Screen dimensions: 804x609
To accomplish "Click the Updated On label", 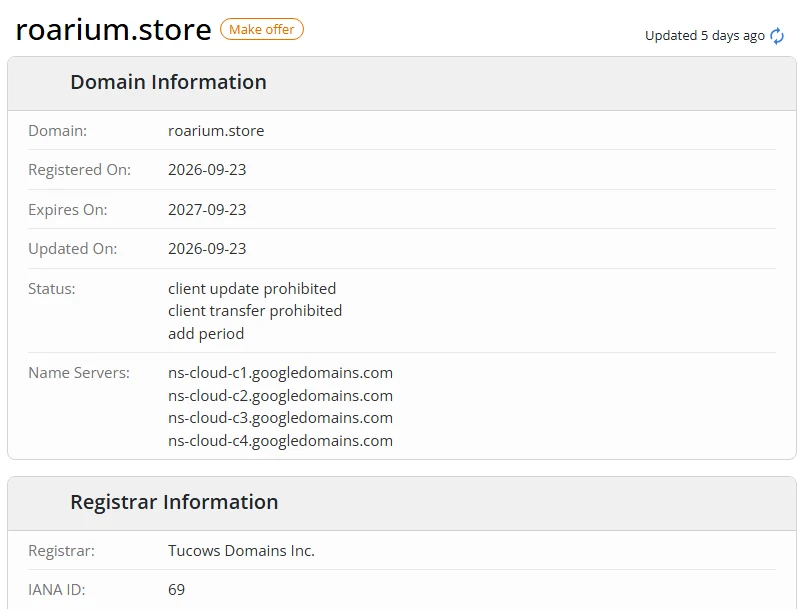I will point(72,249).
